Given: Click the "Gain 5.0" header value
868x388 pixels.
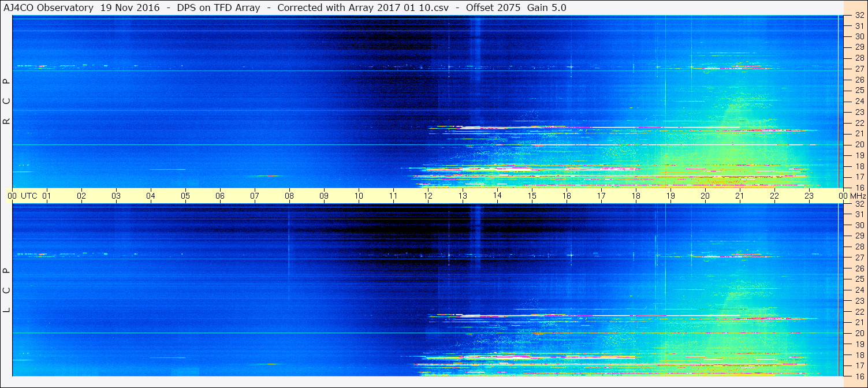Looking at the screenshot, I should coord(546,8).
